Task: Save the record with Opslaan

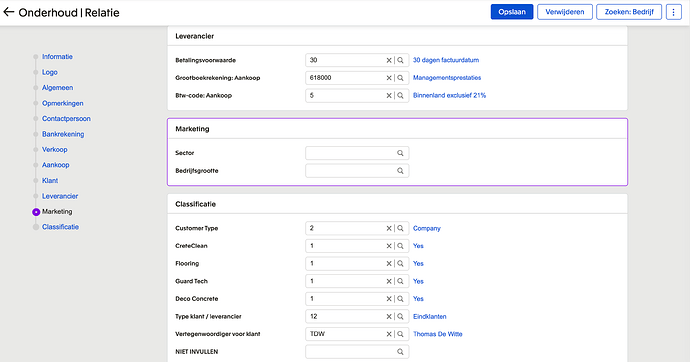Action: 512,12
